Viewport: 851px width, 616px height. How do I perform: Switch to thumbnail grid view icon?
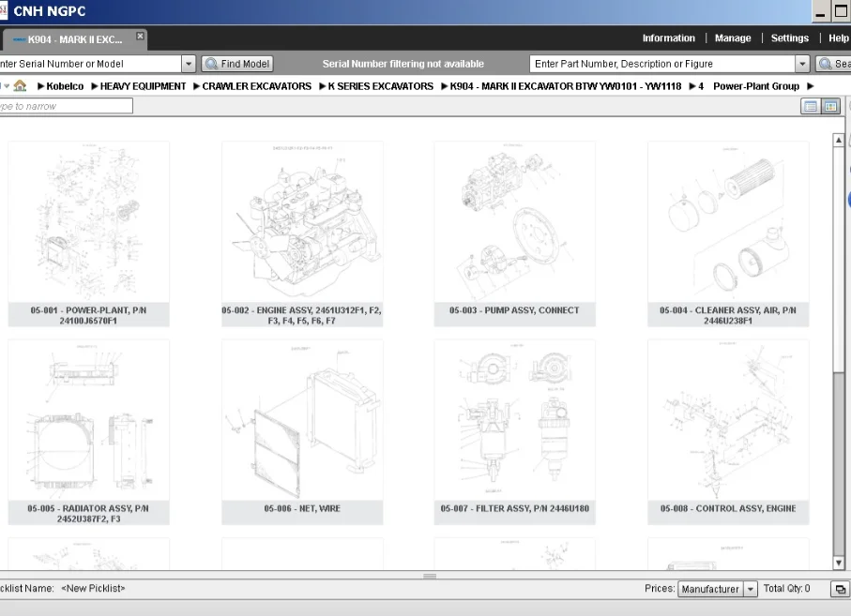pyautogui.click(x=830, y=107)
